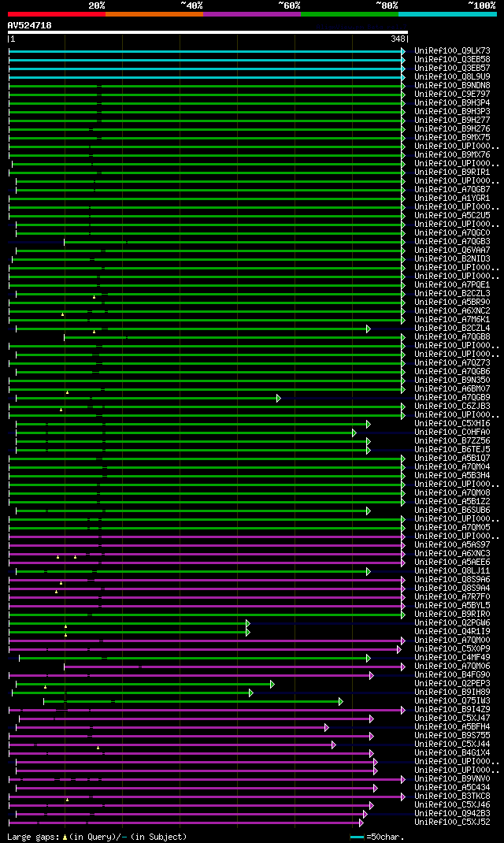The height and width of the screenshot is (843, 504).
Task: Select the UniRef100_Q75IW3 label
Action: click(x=452, y=701)
